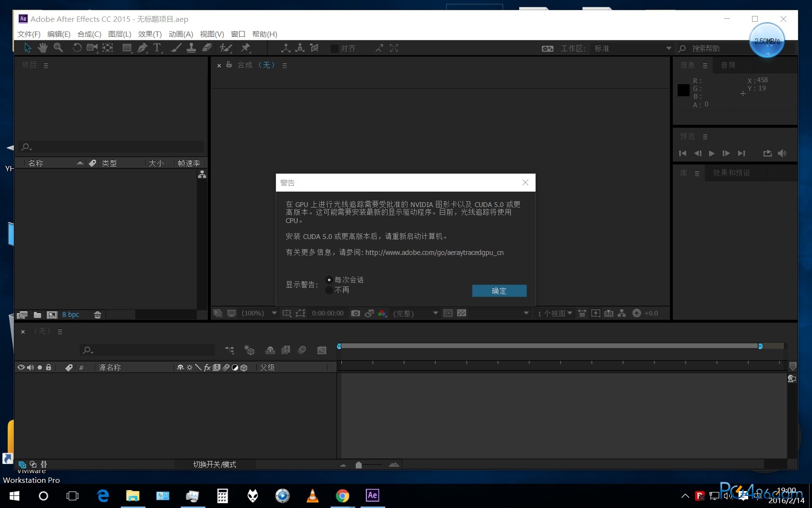
Task: Click the 8 bpc color depth button
Action: coord(71,314)
